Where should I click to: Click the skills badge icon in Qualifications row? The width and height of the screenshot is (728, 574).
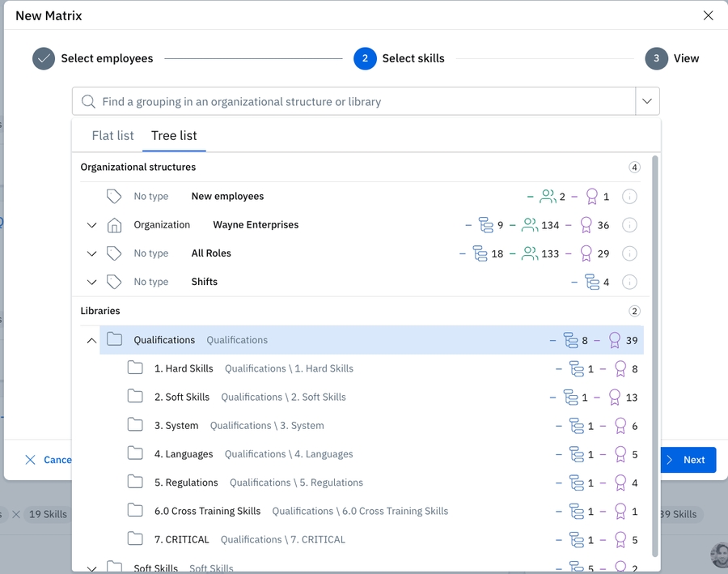click(x=615, y=340)
